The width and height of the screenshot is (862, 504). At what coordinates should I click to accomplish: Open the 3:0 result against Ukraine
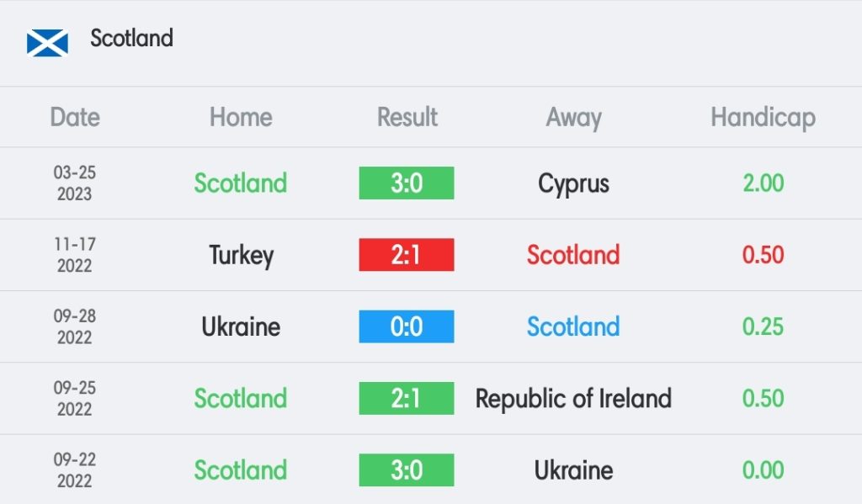407,470
